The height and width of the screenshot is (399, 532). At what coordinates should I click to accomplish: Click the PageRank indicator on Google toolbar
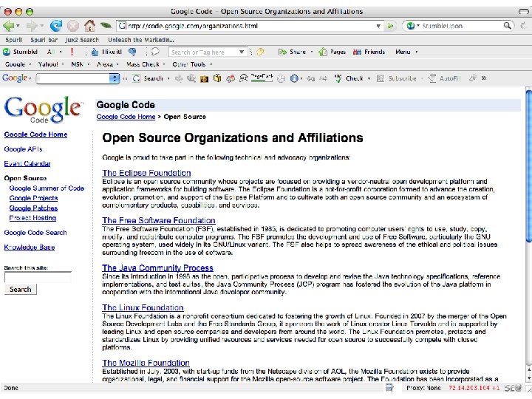coord(262,78)
